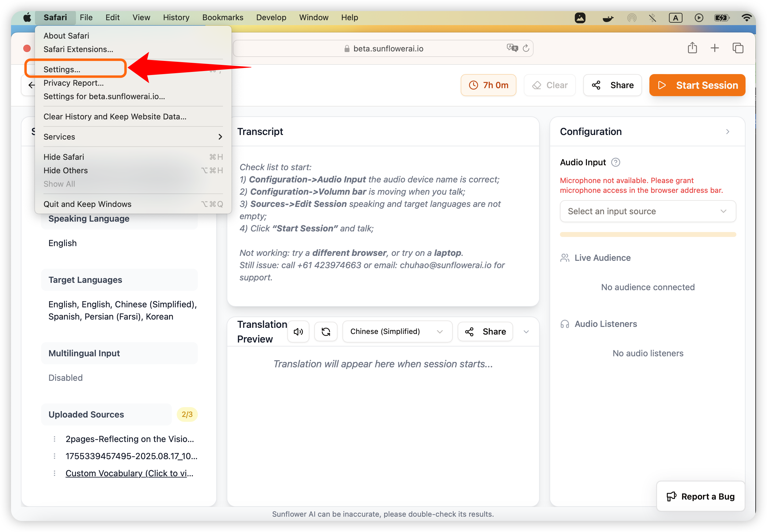
Task: Mute the speaker icon in Translation Preview
Action: 298,331
